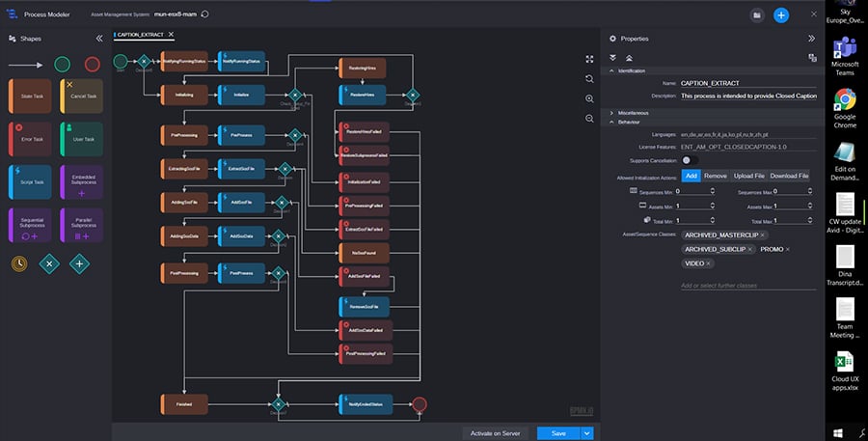Reset the zoom with the magnifier-reset icon
This screenshot has height=441, width=868.
pos(589,79)
